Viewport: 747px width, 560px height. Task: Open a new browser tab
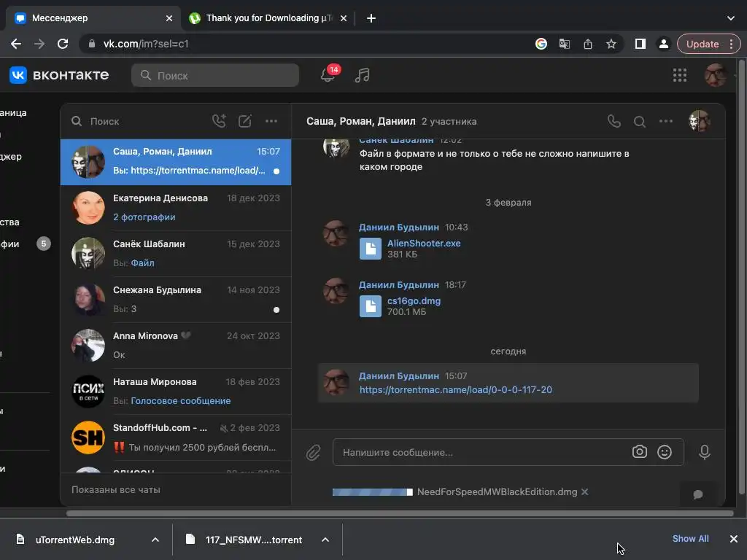click(x=371, y=18)
